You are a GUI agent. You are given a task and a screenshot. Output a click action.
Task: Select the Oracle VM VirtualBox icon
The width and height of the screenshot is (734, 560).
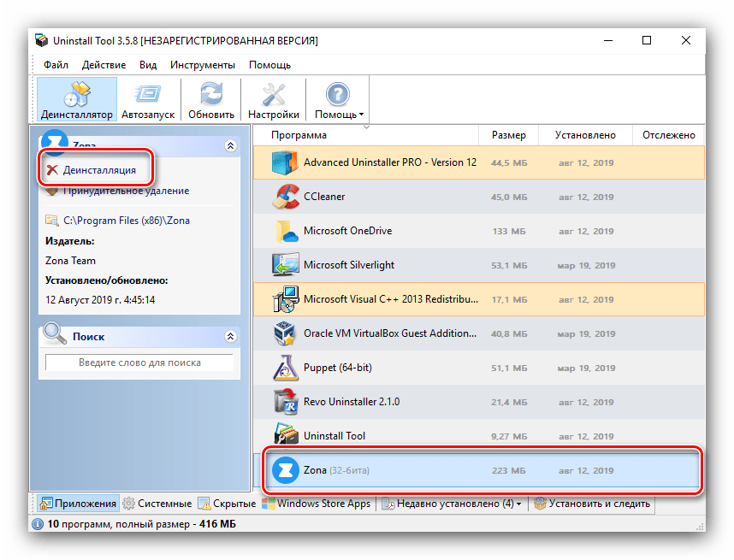coord(285,333)
